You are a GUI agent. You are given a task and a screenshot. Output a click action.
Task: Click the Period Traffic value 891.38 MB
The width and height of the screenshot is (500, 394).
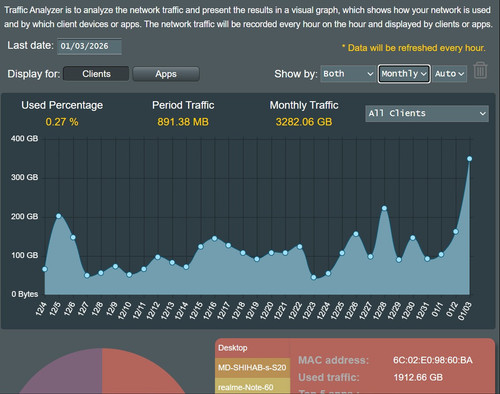183,122
